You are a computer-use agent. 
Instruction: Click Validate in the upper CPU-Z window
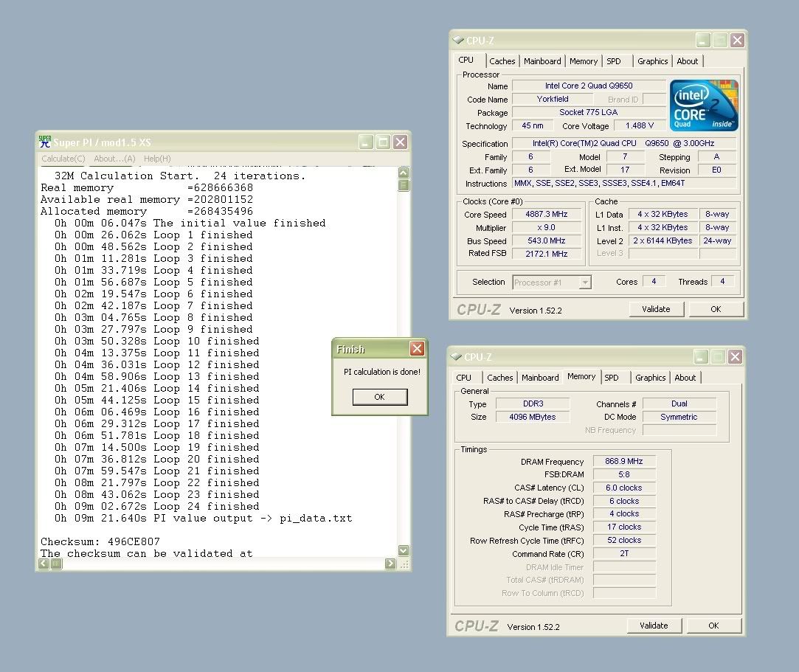coord(656,309)
